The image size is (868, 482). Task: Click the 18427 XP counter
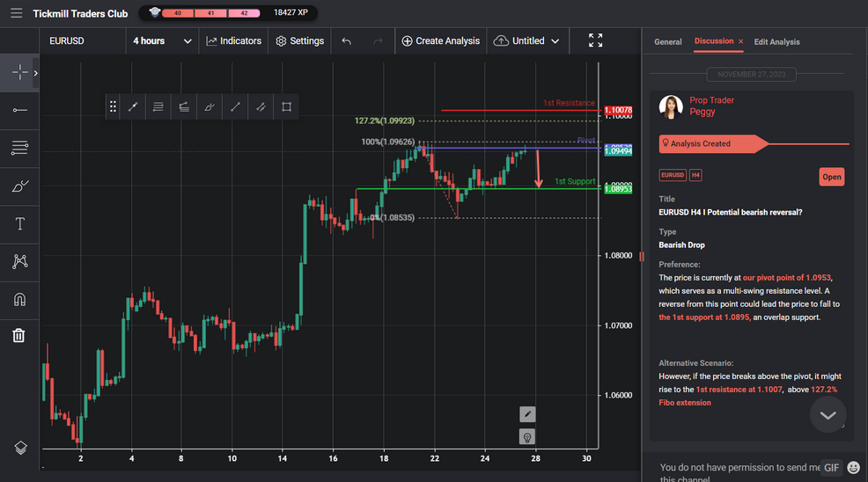[x=291, y=12]
